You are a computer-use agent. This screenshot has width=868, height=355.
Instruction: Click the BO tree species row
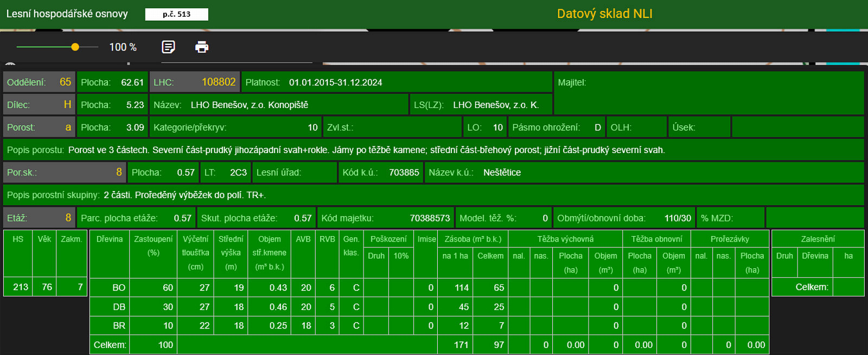(429, 288)
